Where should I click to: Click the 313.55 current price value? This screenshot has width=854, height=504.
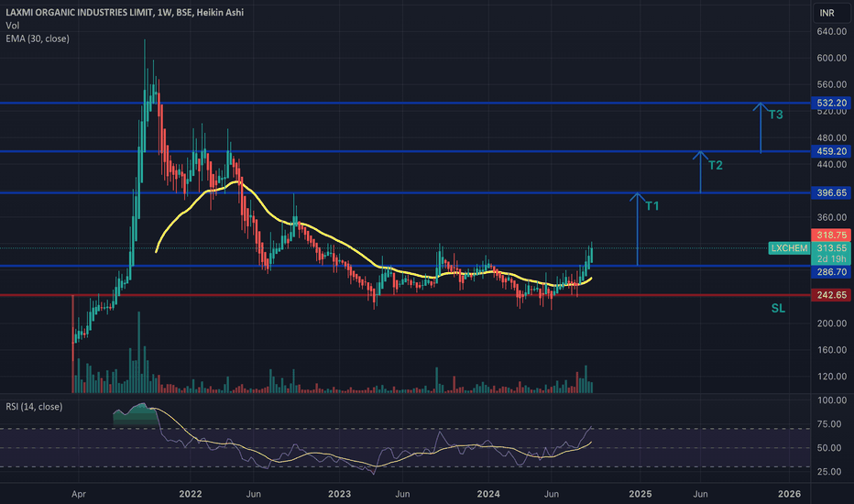(831, 248)
